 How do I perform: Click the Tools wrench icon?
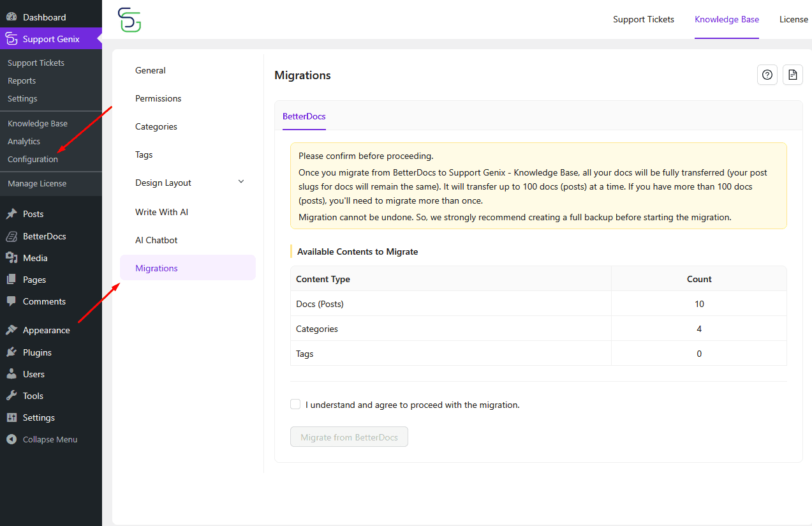(x=11, y=396)
